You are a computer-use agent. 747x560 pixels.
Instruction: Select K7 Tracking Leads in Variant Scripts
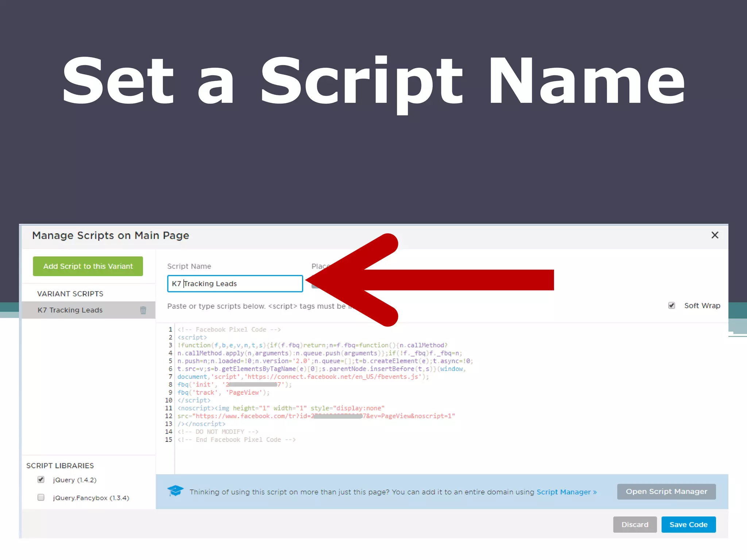[x=88, y=310]
